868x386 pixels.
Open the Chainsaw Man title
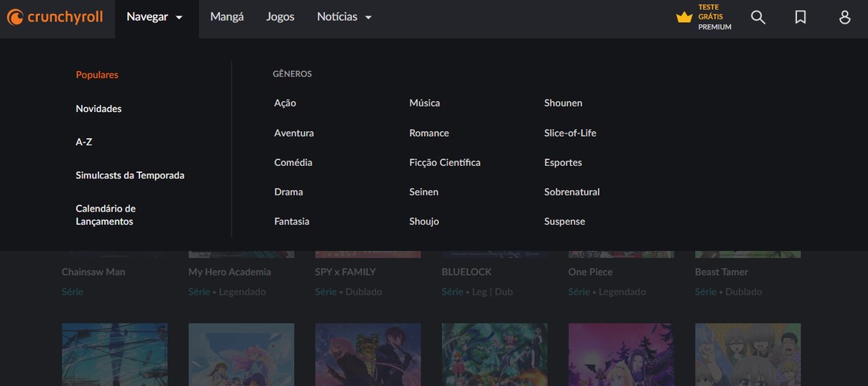tap(93, 272)
